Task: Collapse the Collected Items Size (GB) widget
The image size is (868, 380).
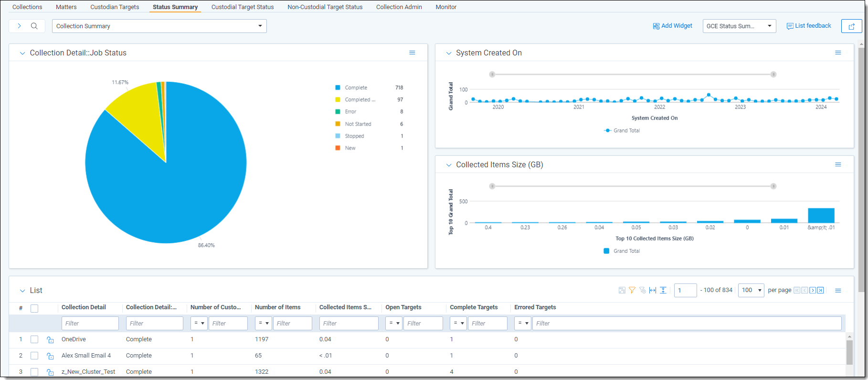Action: (x=448, y=165)
